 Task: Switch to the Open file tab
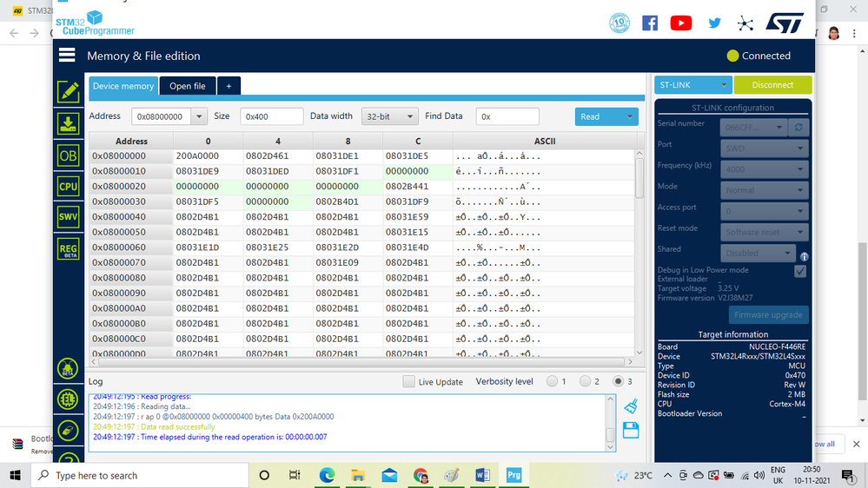[187, 86]
